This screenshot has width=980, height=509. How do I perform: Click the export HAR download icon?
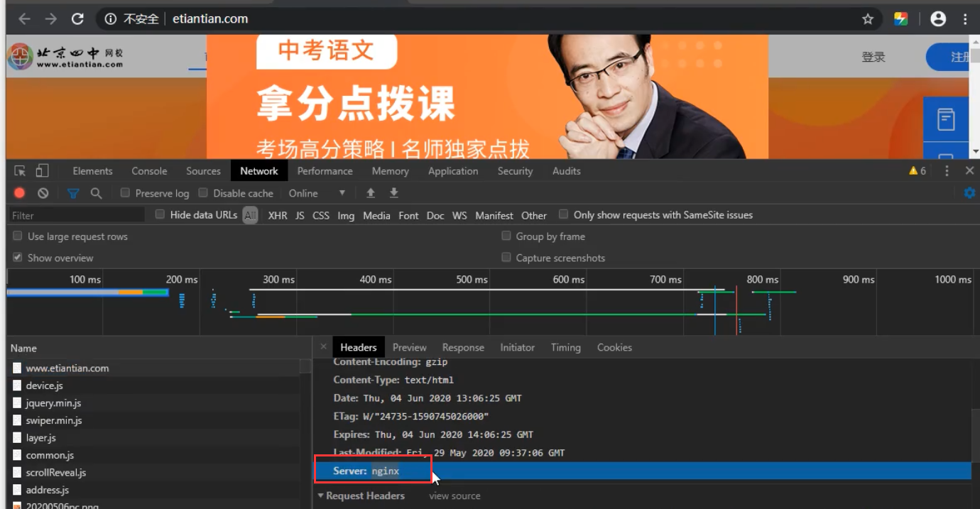click(x=393, y=193)
